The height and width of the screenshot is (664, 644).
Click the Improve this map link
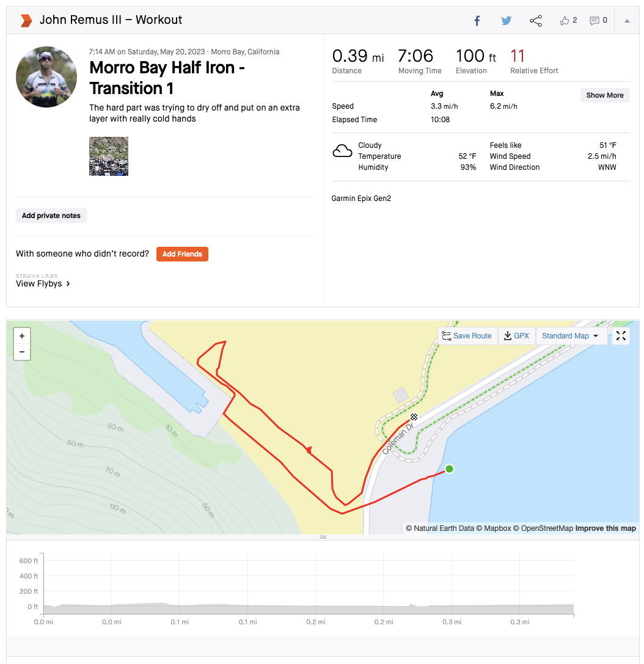[606, 528]
